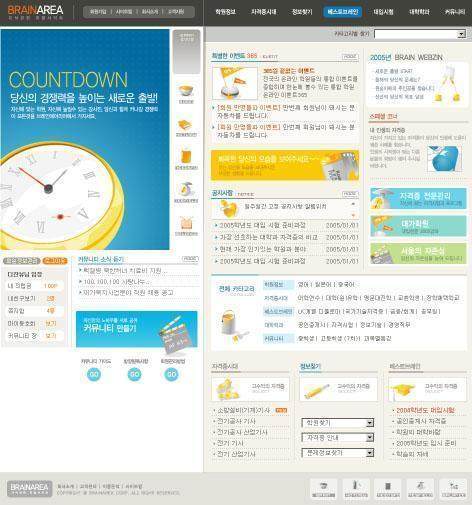The height and width of the screenshot is (505, 472).
Task: Click the orange television icon in sidebar
Action: 186,223
